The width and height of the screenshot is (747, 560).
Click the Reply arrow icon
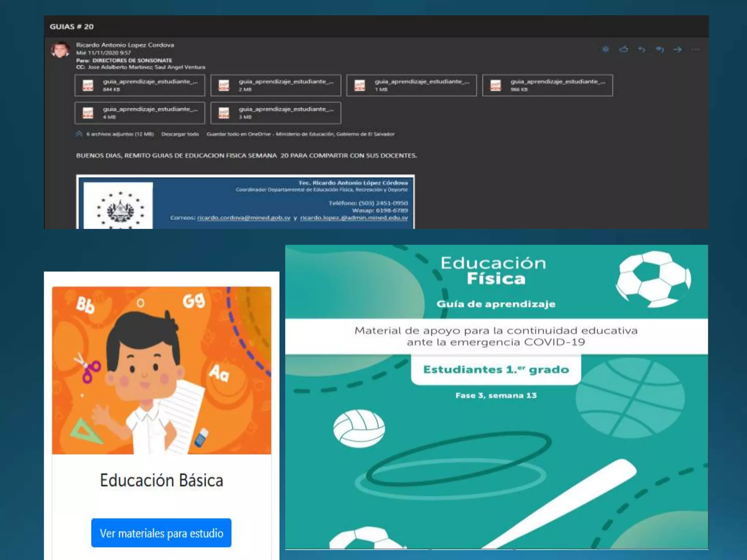(642, 49)
